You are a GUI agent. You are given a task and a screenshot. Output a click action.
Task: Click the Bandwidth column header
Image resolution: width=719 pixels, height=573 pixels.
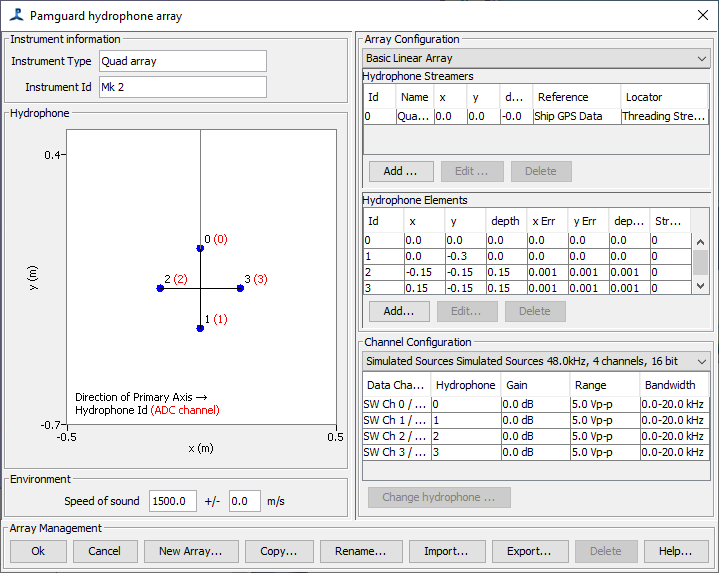click(675, 385)
